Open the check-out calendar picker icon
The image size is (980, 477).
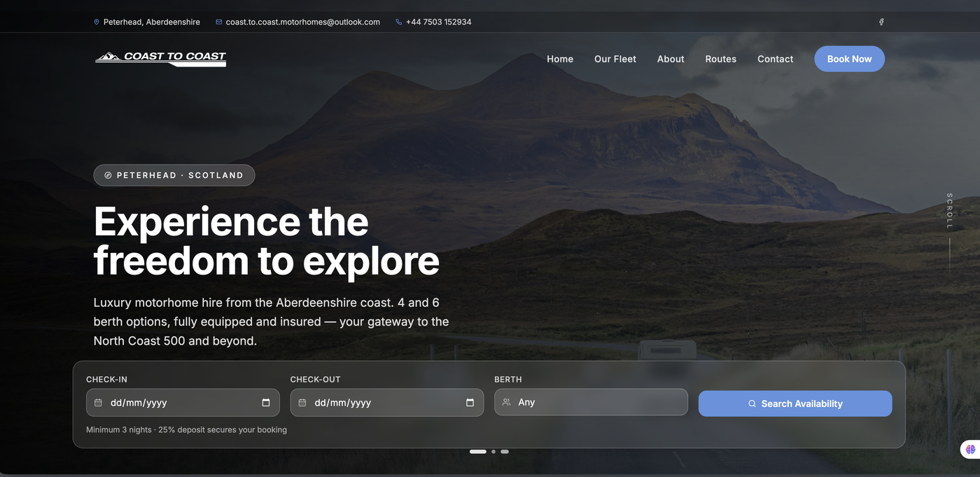(470, 403)
